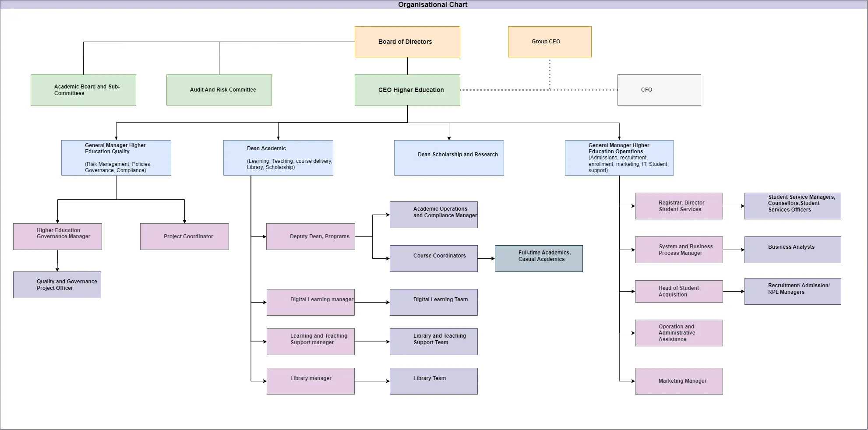This screenshot has width=868, height=430.
Task: Click Dean Scholarship and Research box
Action: pos(449,158)
